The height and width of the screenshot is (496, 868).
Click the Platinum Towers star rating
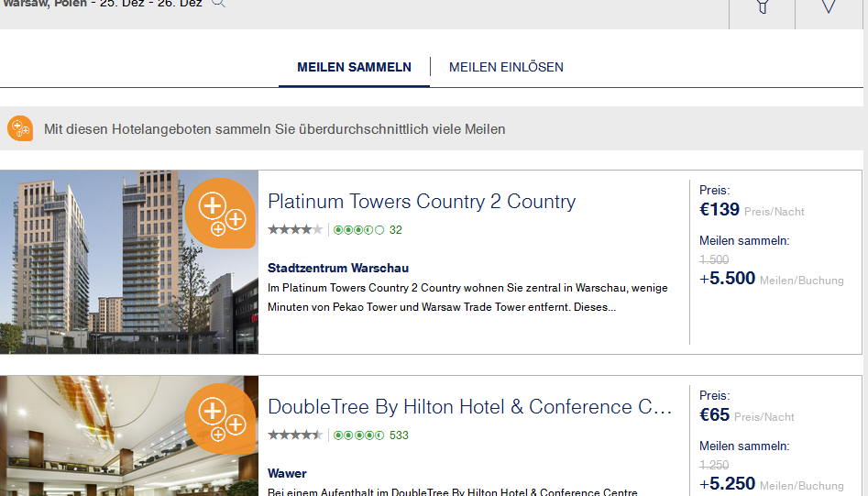(295, 230)
